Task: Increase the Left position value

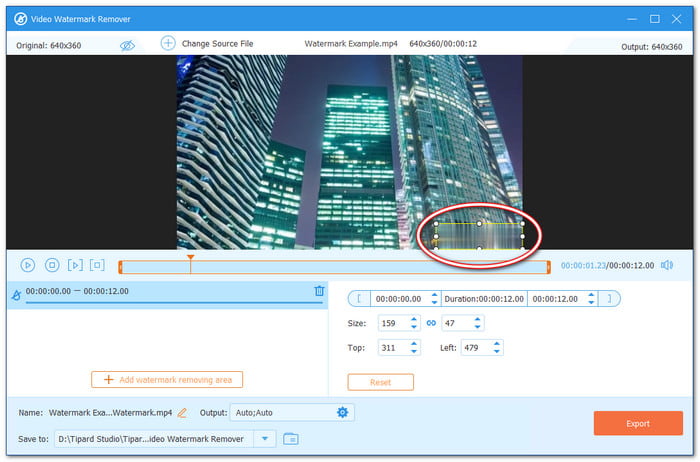Action: [x=496, y=344]
